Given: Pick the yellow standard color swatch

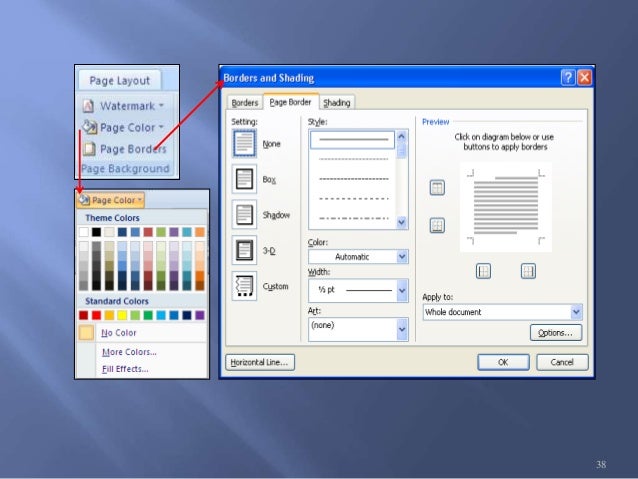Looking at the screenshot, I should click(122, 315).
